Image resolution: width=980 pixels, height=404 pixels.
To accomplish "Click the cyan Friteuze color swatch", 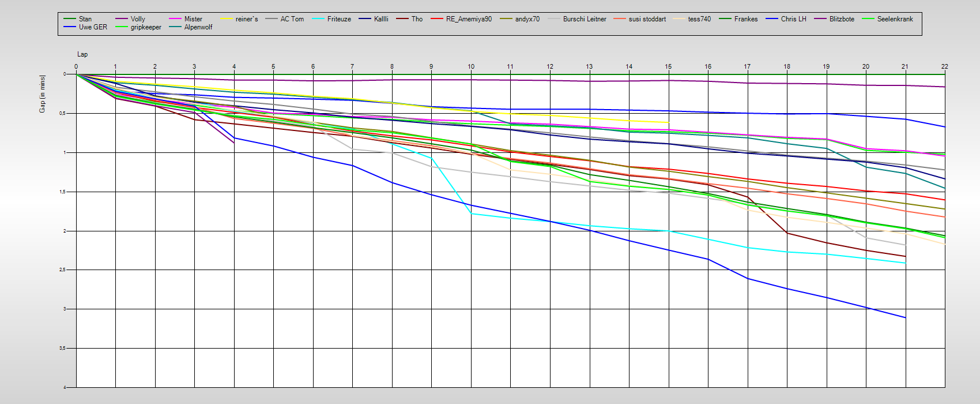I will pyautogui.click(x=319, y=19).
